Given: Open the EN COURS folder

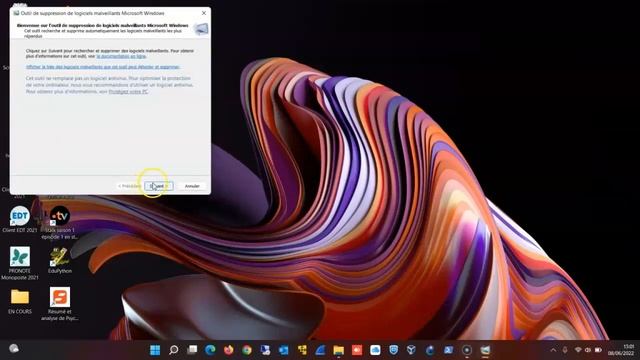Looking at the screenshot, I should coord(20,301).
